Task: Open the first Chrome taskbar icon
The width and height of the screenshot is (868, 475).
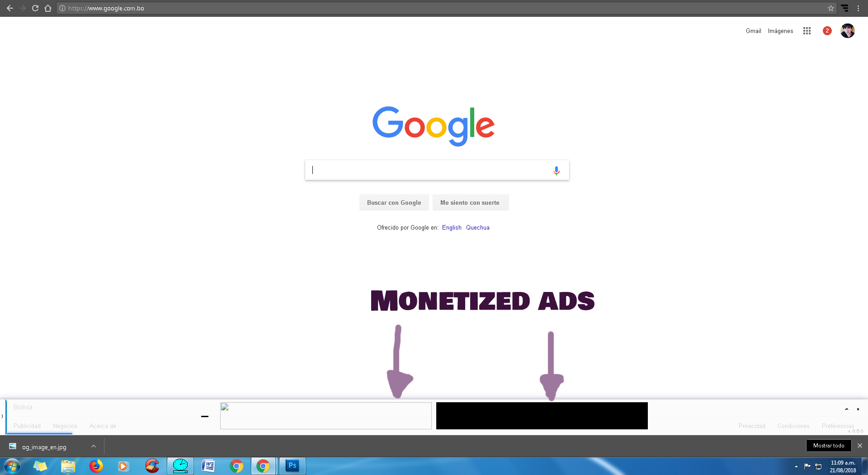Action: coord(236,466)
